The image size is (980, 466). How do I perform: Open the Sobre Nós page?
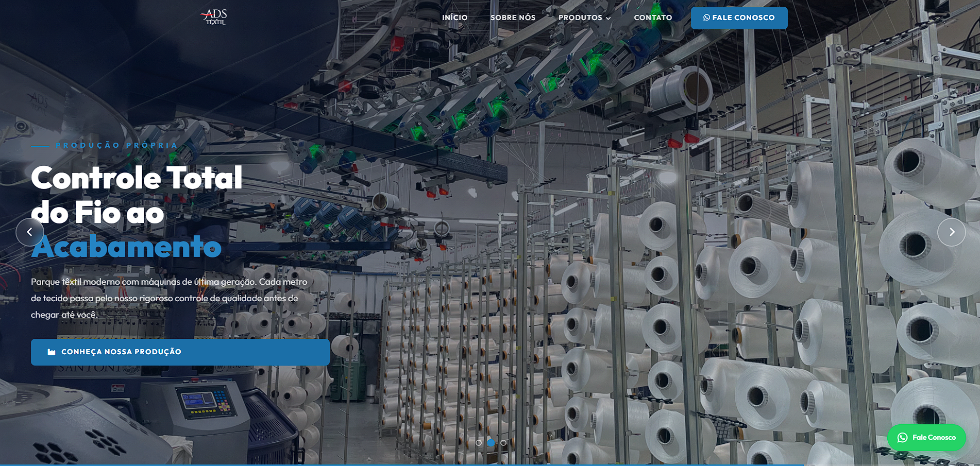click(513, 18)
